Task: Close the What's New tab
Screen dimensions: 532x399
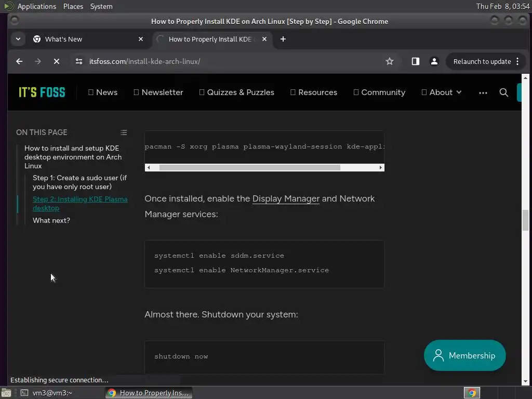Action: click(x=141, y=39)
